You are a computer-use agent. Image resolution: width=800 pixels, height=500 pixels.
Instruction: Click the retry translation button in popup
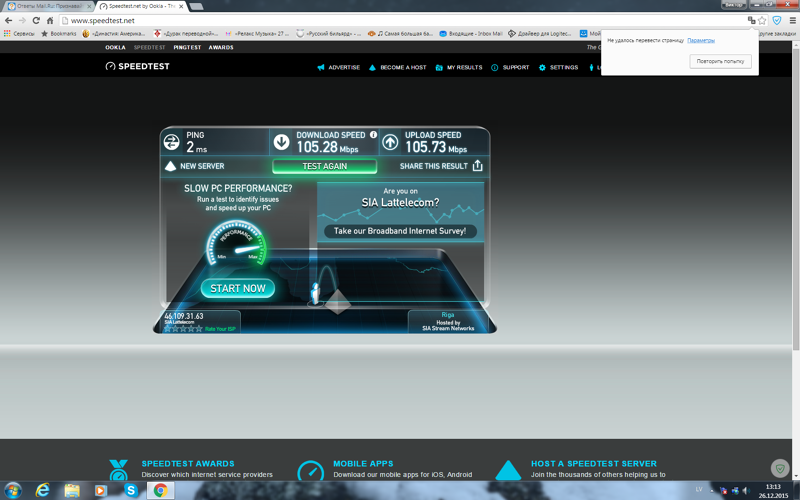pos(720,61)
